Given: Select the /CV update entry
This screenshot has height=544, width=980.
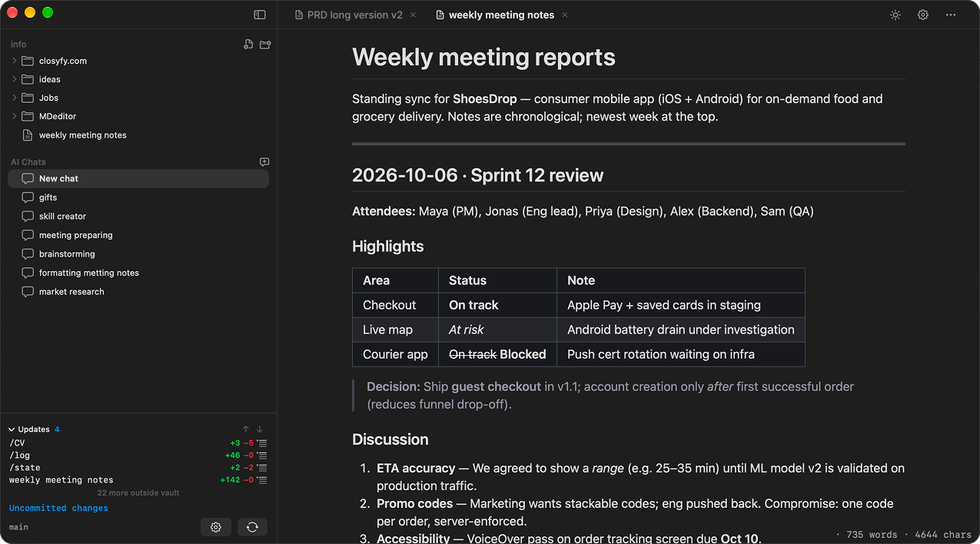Looking at the screenshot, I should click(x=138, y=443).
